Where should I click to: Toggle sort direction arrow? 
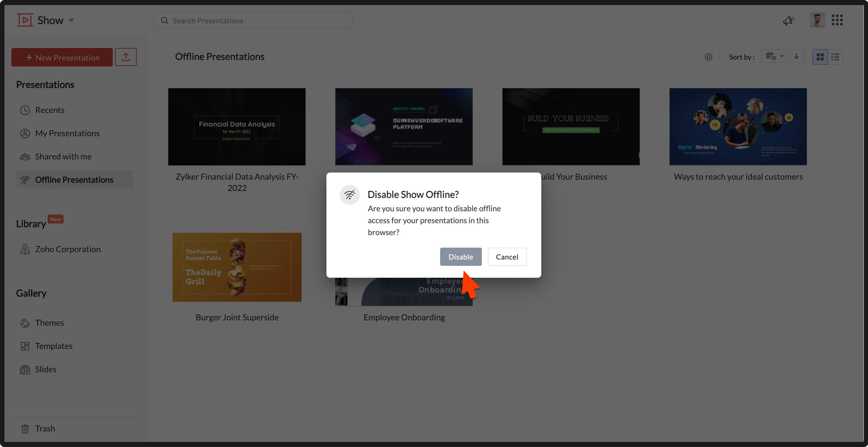tap(796, 56)
